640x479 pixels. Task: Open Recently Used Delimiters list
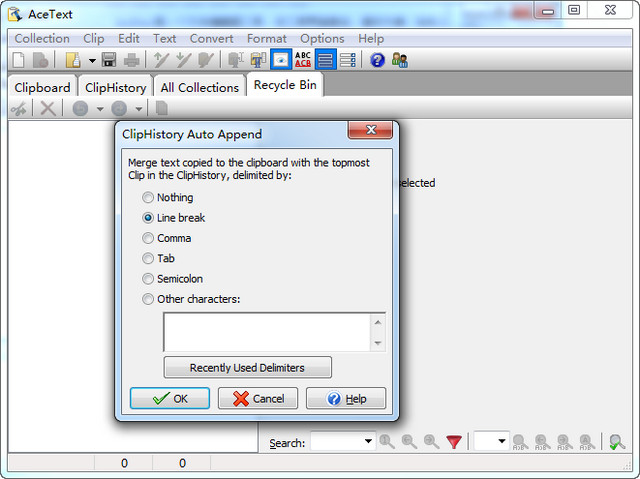pos(247,368)
